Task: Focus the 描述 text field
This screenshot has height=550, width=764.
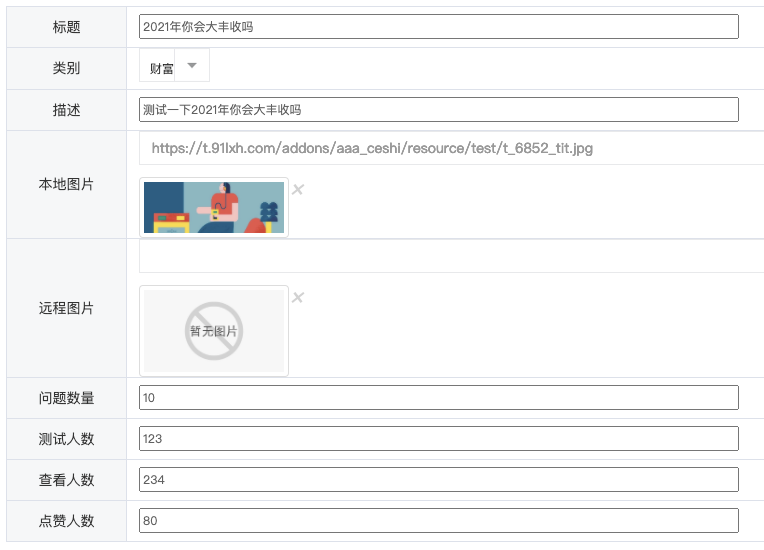Action: pyautogui.click(x=439, y=110)
